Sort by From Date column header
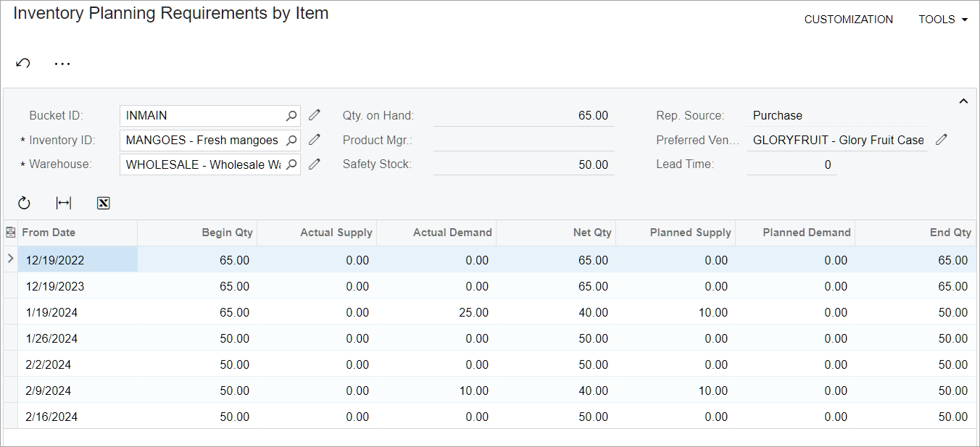The height and width of the screenshot is (447, 980). pos(78,233)
